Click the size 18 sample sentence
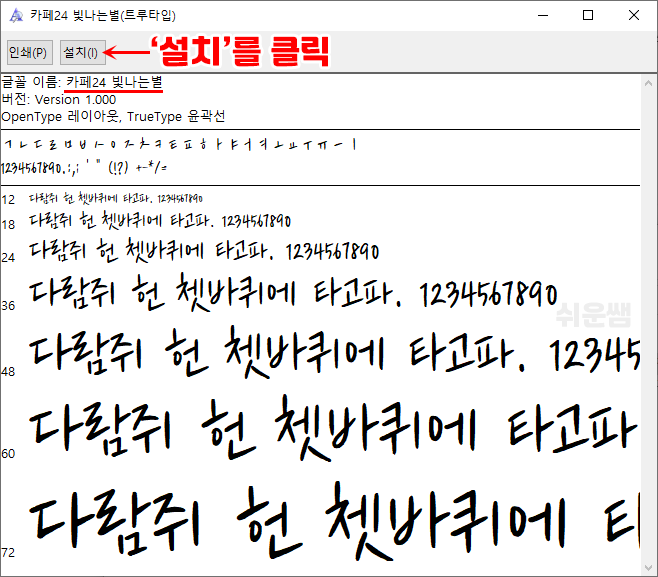 pyautogui.click(x=160, y=221)
